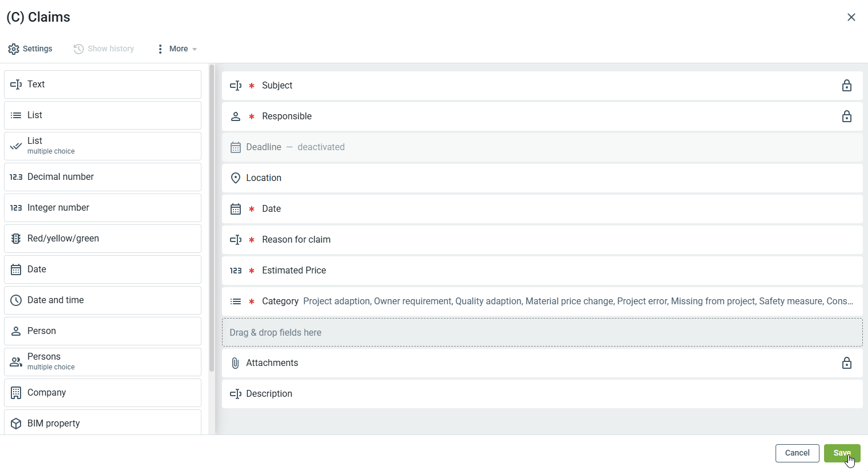Close the Claims dialog

(851, 17)
